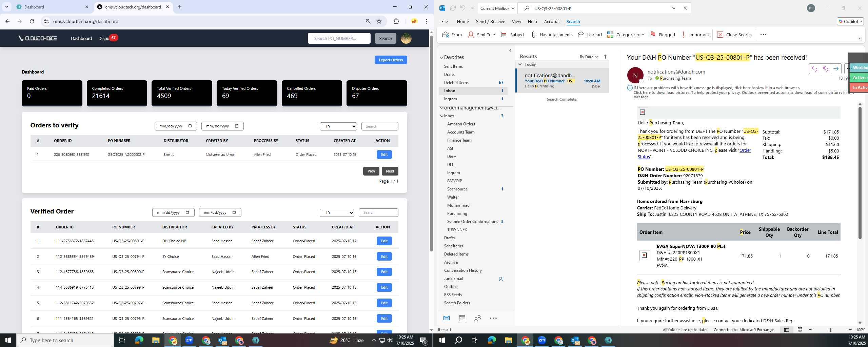Click the Outlook undo icon
This screenshot has height=347, width=868.
(x=463, y=8)
